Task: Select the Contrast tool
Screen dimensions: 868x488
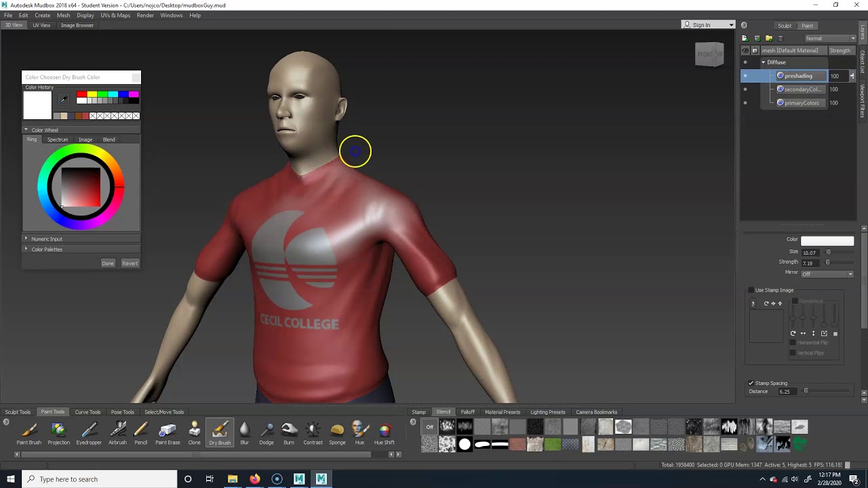Action: click(x=313, y=434)
